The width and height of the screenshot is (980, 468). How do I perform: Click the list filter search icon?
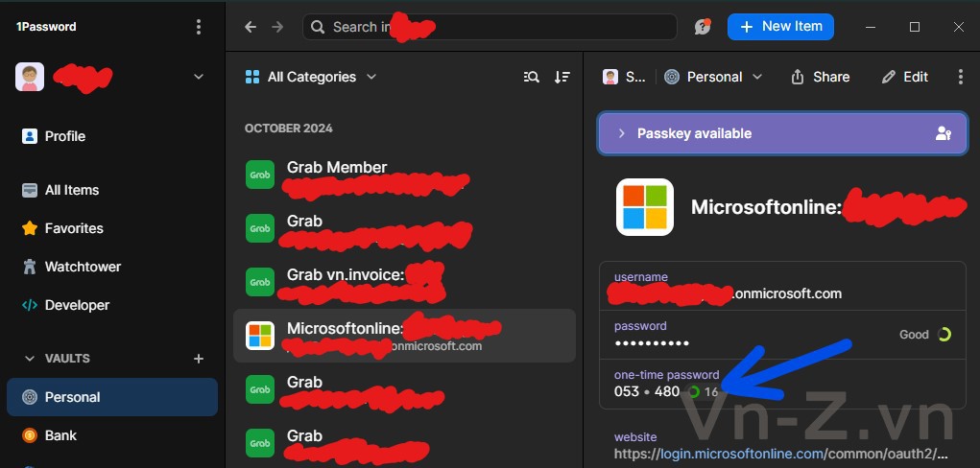click(x=531, y=77)
